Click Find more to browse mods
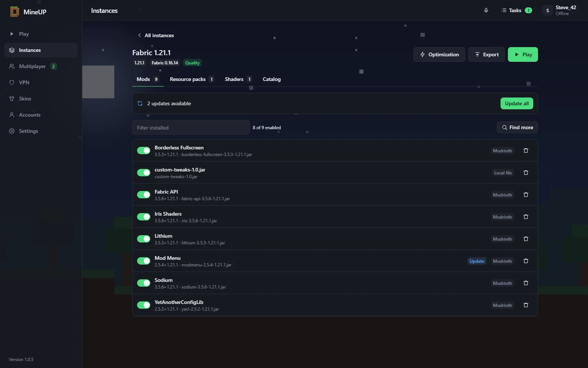The width and height of the screenshot is (588, 368). 517,127
